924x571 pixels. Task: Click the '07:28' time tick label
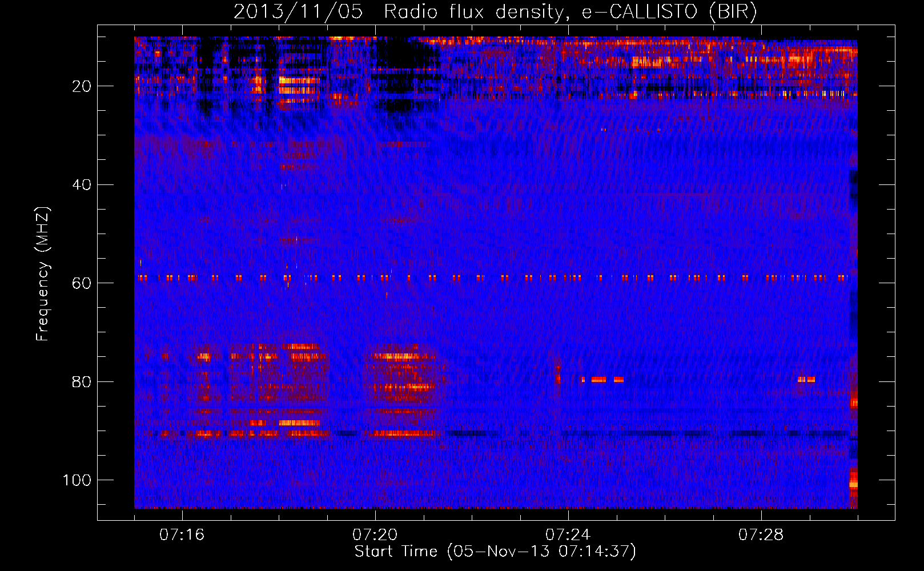[x=761, y=535]
